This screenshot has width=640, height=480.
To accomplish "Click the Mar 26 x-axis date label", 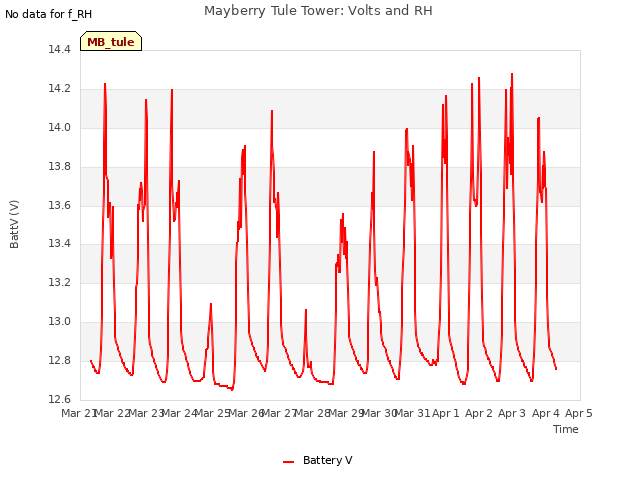I will (246, 413).
